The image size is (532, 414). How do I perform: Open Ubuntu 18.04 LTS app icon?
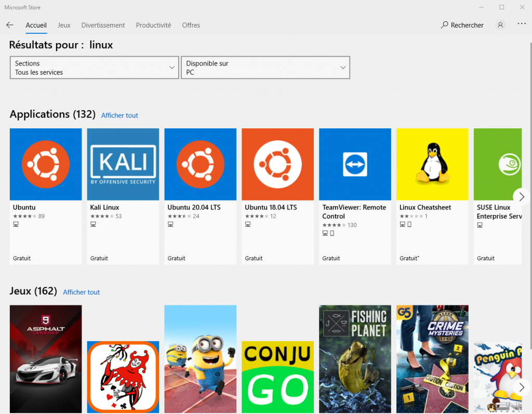278,164
